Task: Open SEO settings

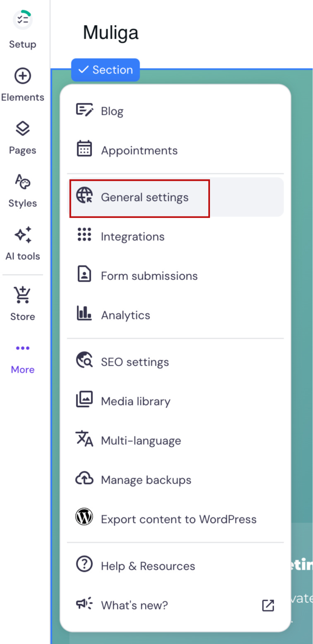Action: pyautogui.click(x=135, y=362)
